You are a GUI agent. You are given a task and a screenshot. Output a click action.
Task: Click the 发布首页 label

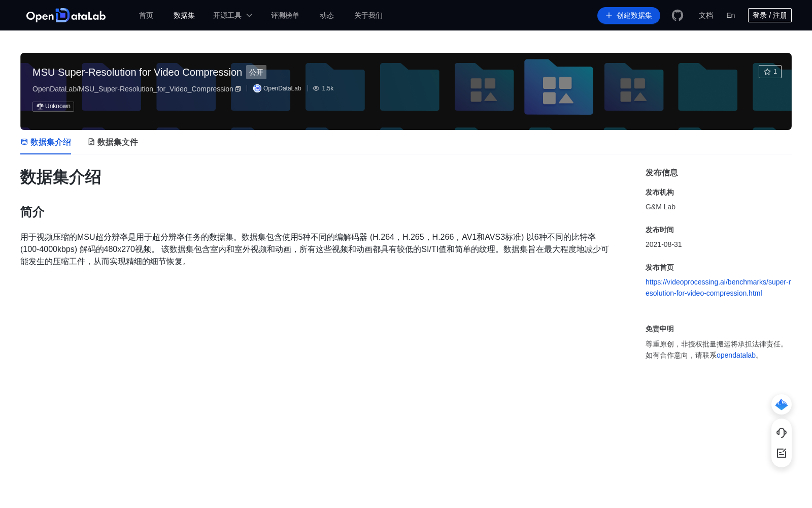tap(660, 267)
